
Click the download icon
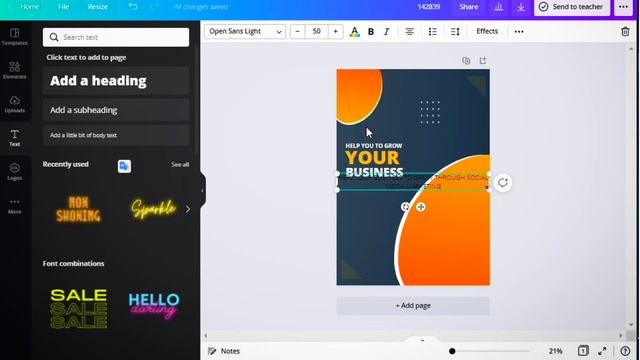[x=521, y=7]
